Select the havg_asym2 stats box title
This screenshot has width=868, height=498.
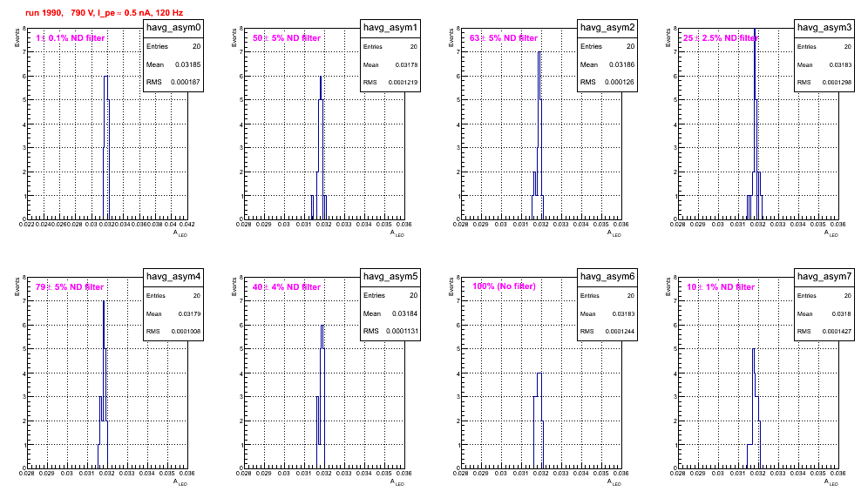[x=607, y=28]
